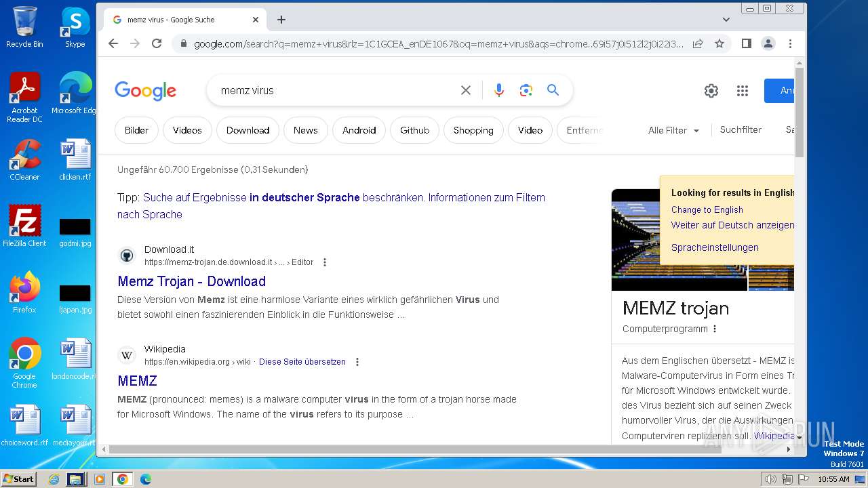868x488 pixels.
Task: Open Chrome profile avatar
Action: (x=768, y=43)
